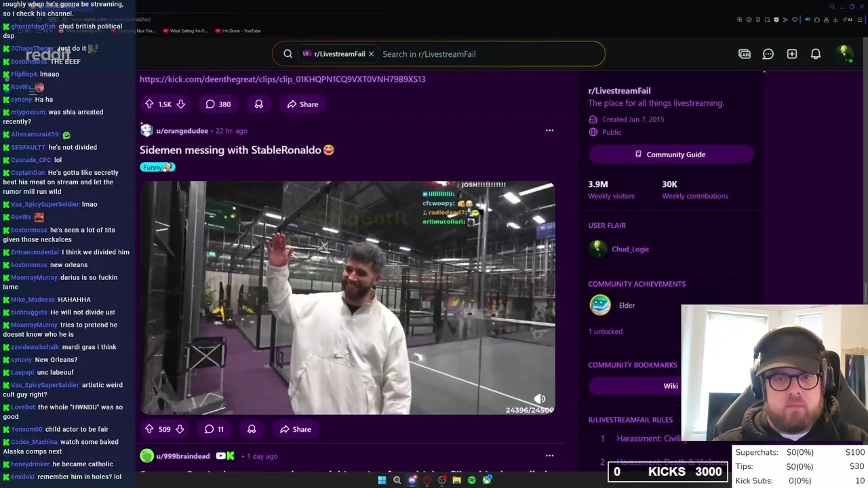Image resolution: width=868 pixels, height=488 pixels.
Task: Open the more options menu for orangedudee's post
Action: (x=549, y=130)
